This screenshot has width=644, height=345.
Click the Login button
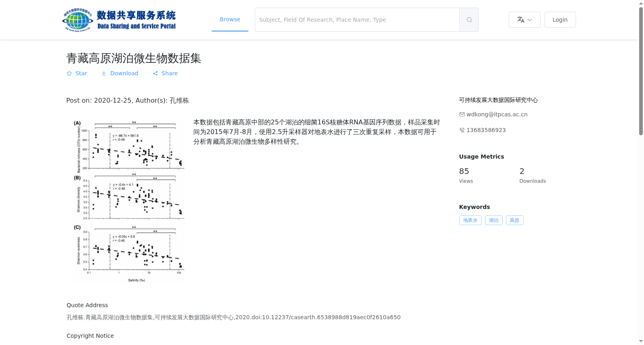[x=560, y=20]
